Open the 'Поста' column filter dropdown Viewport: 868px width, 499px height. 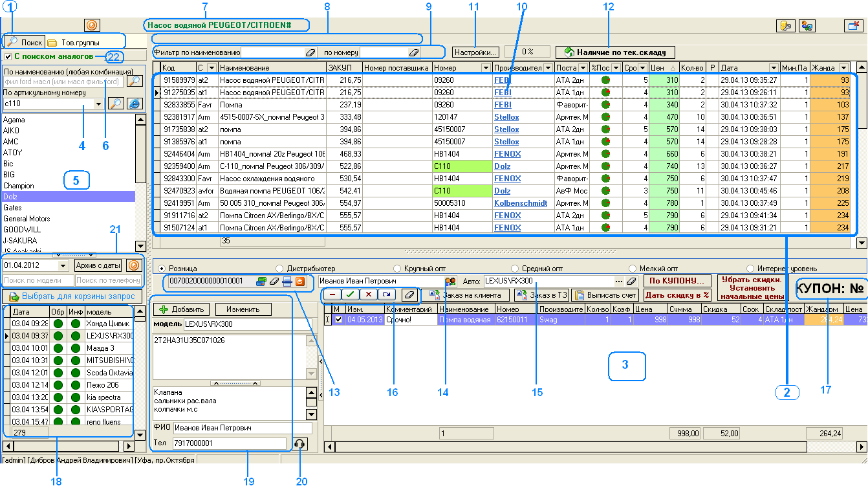[583, 67]
